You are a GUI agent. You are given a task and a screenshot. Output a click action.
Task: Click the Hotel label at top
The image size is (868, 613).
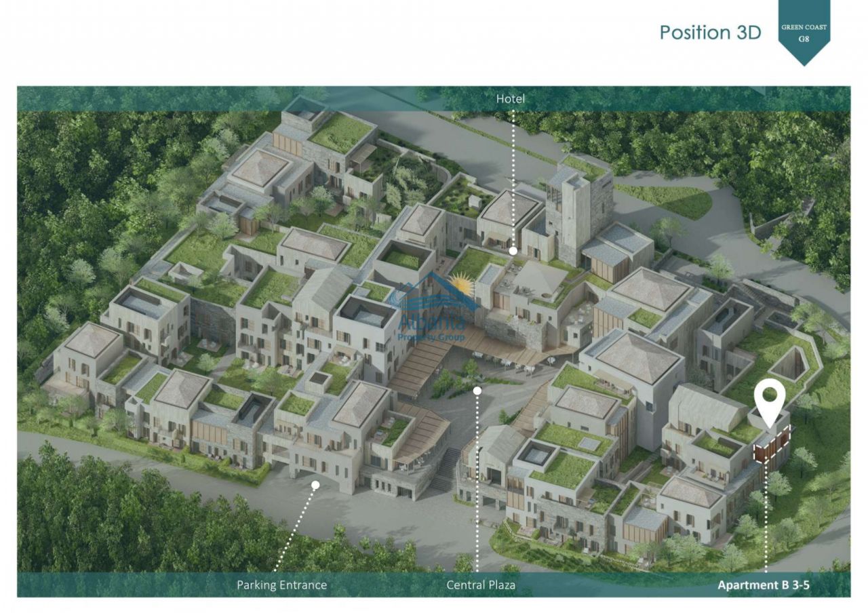(511, 99)
